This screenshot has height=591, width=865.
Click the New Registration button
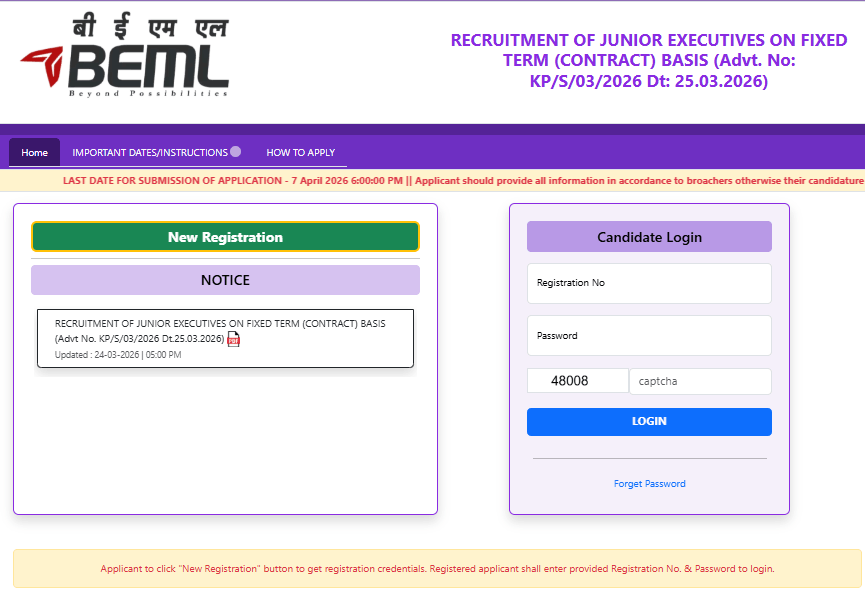(x=225, y=236)
